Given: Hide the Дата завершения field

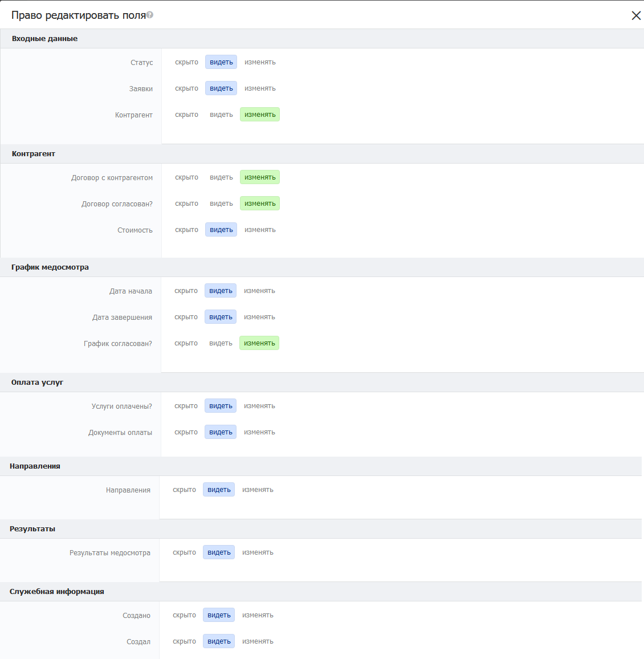Looking at the screenshot, I should tap(186, 317).
